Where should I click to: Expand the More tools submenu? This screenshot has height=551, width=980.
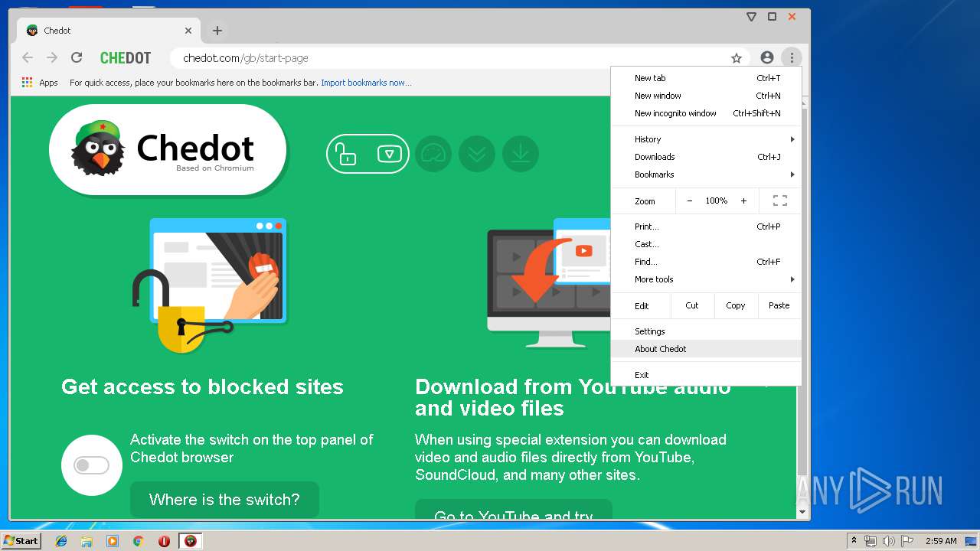pyautogui.click(x=706, y=279)
